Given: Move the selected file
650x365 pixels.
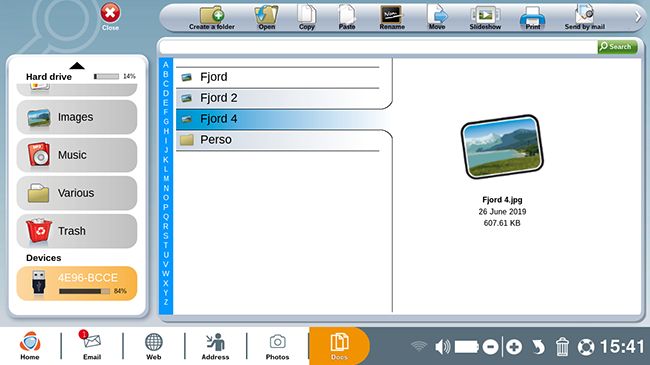Looking at the screenshot, I should point(437,18).
